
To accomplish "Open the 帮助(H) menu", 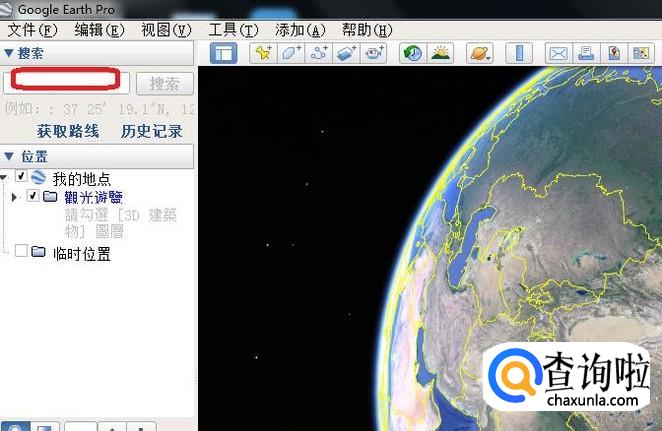I will click(x=367, y=30).
